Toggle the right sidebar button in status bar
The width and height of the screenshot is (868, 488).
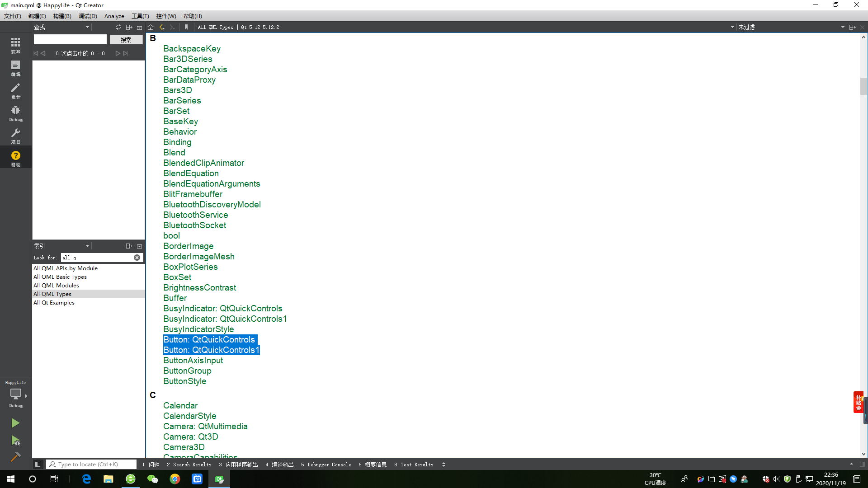862,464
